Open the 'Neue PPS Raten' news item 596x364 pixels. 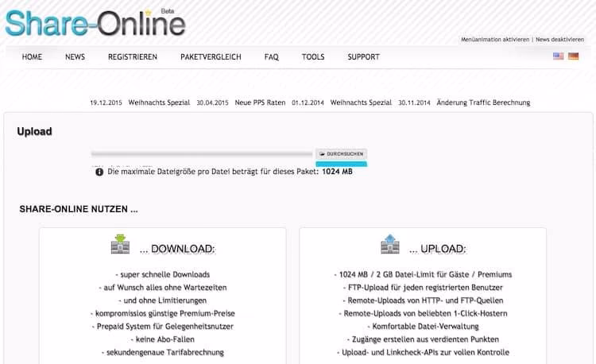260,103
